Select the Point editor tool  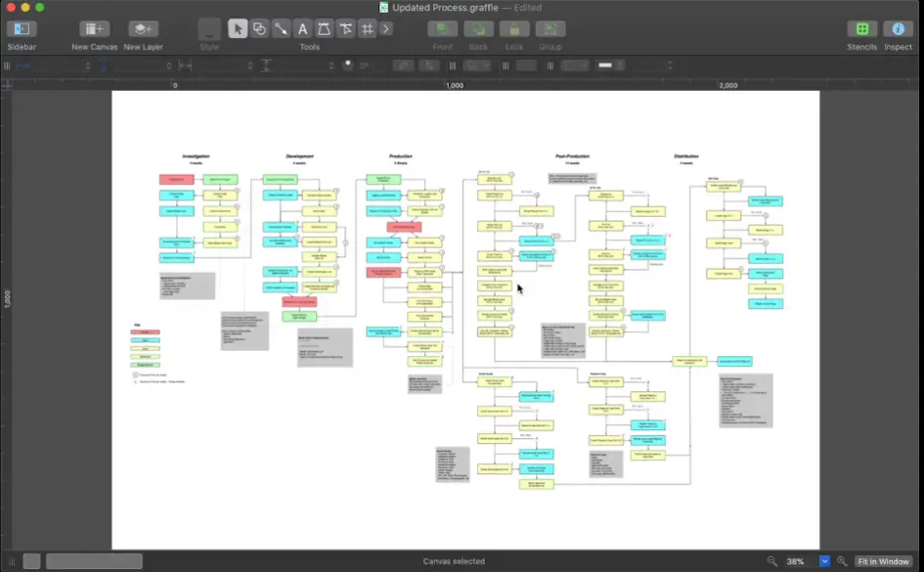(x=346, y=29)
